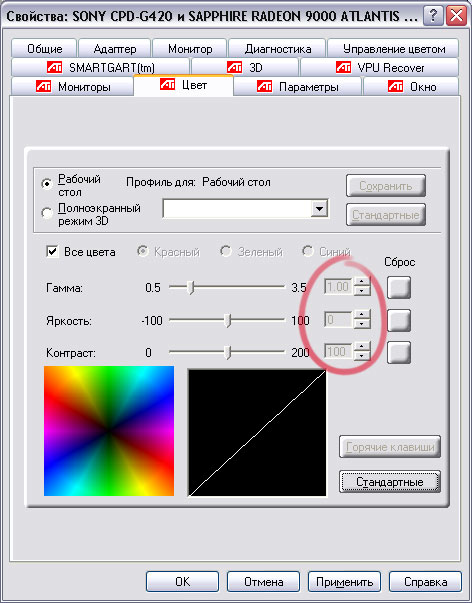The height and width of the screenshot is (603, 472).
Task: Open the Управление цветом tab
Action: [x=393, y=49]
